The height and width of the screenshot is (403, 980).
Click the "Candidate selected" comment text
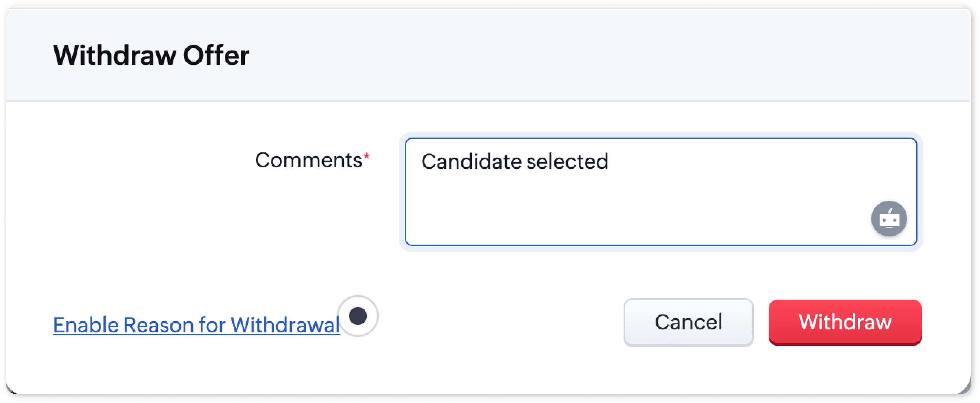click(515, 161)
